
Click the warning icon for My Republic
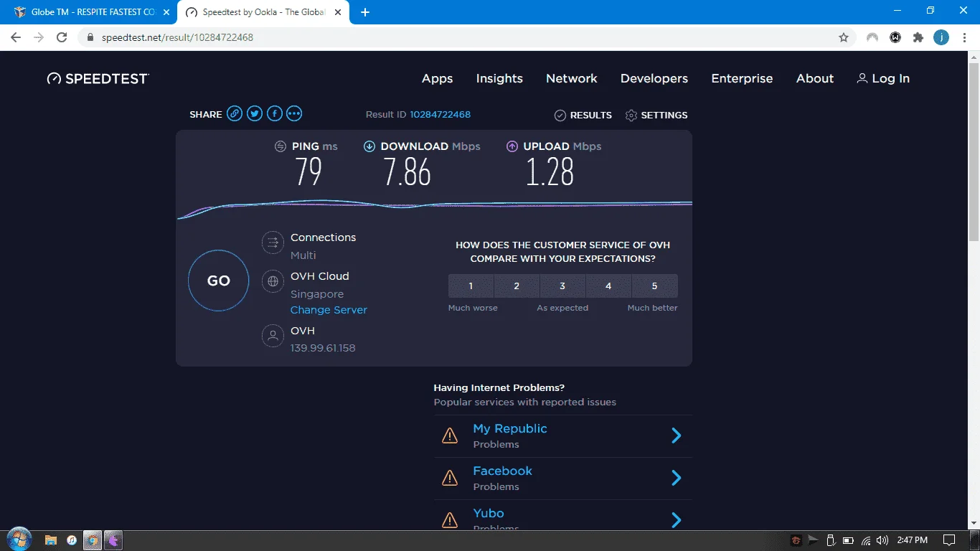click(450, 435)
